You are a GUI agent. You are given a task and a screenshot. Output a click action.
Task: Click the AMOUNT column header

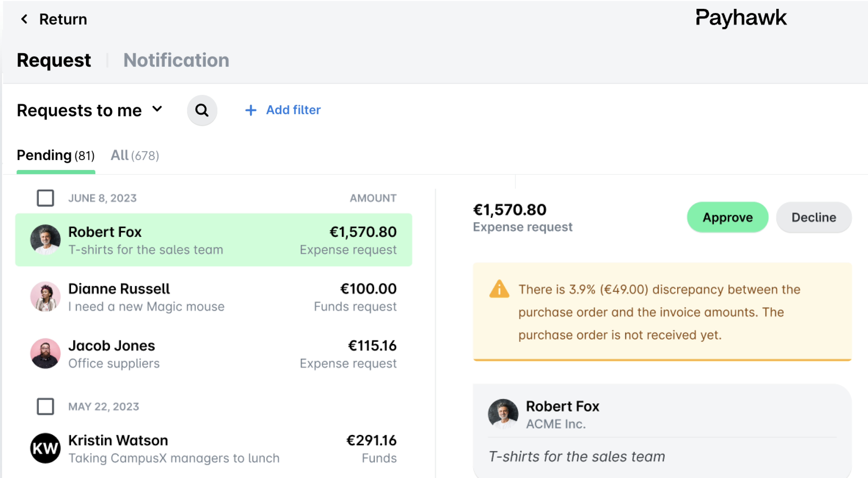tap(373, 198)
